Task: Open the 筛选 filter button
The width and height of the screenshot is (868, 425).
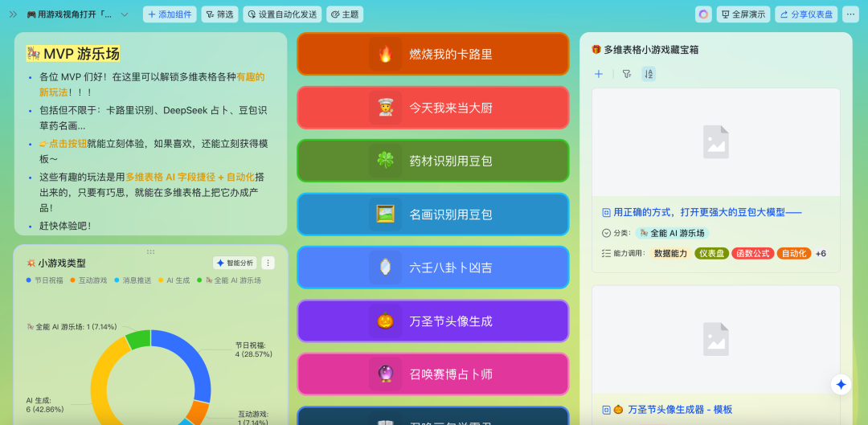Action: tap(219, 14)
